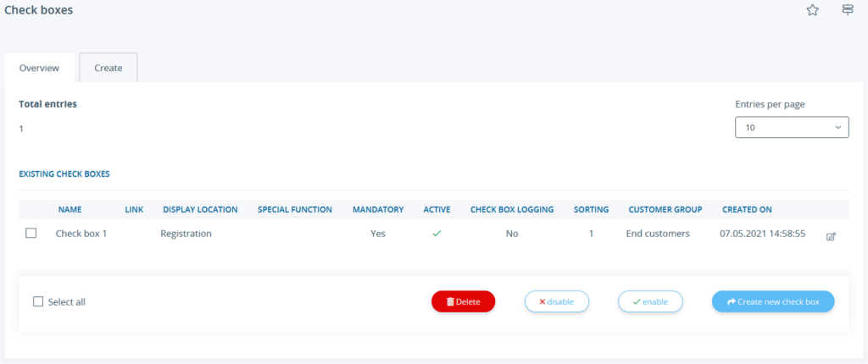Screen dimensions: 868x364
Task: Click the ACTIVE column header
Action: tap(437, 210)
